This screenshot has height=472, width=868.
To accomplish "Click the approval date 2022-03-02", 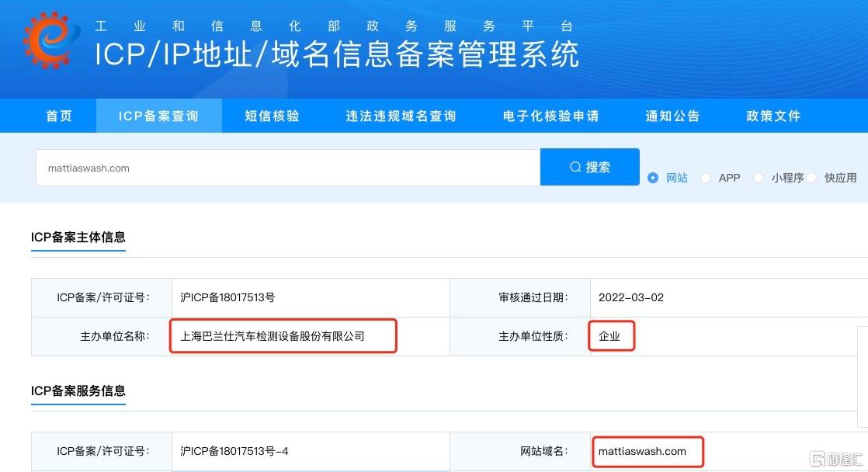I will (x=631, y=297).
